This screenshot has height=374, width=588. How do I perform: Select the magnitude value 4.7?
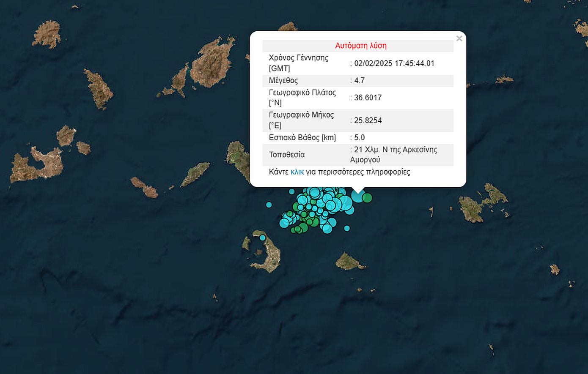coord(360,80)
